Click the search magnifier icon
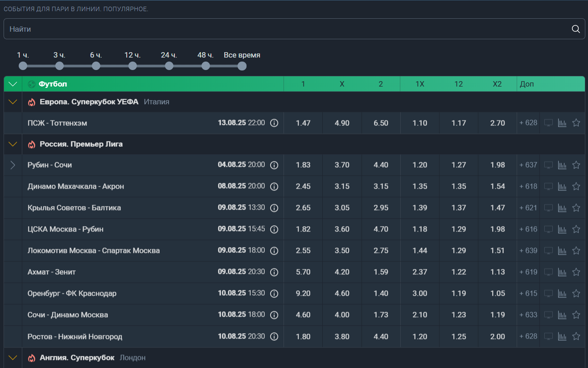588x368 pixels. (576, 29)
